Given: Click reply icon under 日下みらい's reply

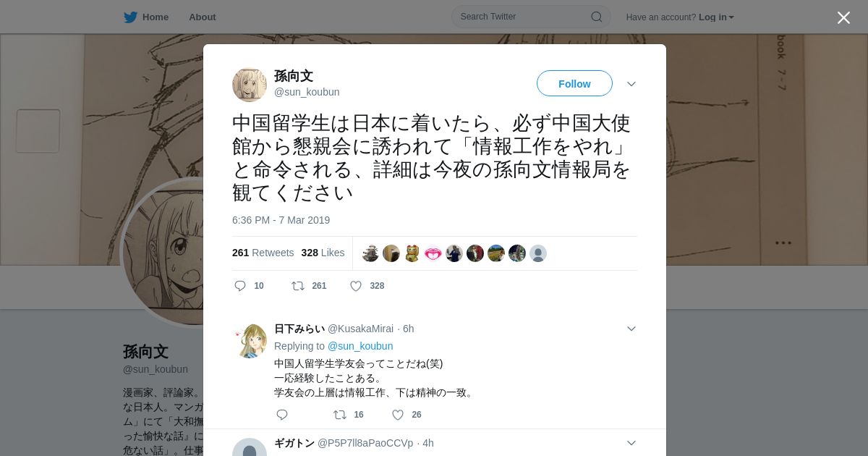Looking at the screenshot, I should point(282,415).
